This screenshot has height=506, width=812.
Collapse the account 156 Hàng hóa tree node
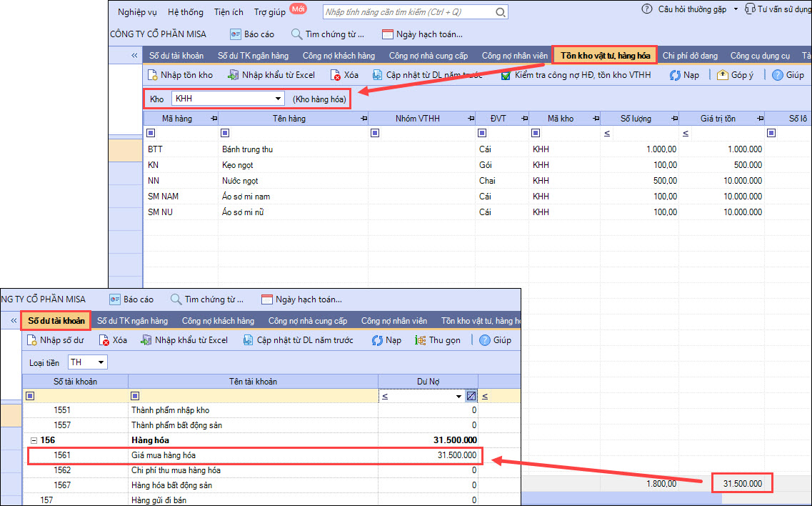(33, 440)
